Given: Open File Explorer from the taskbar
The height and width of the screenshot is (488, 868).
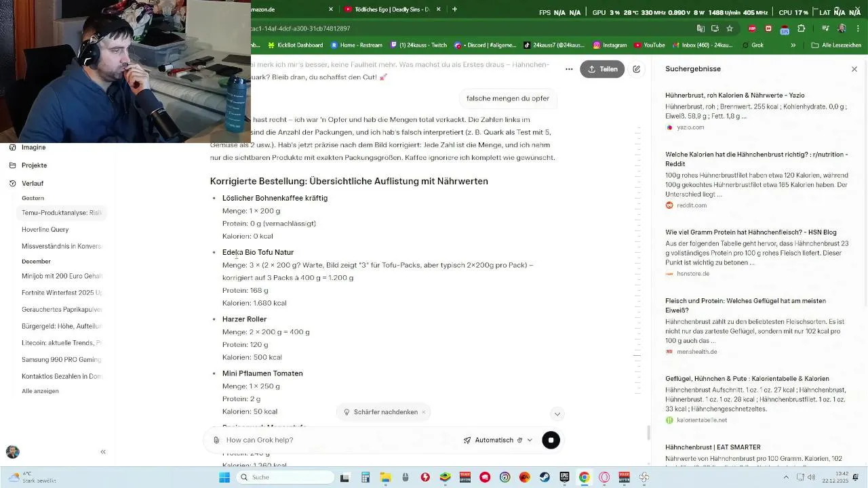Looking at the screenshot, I should coord(385,477).
